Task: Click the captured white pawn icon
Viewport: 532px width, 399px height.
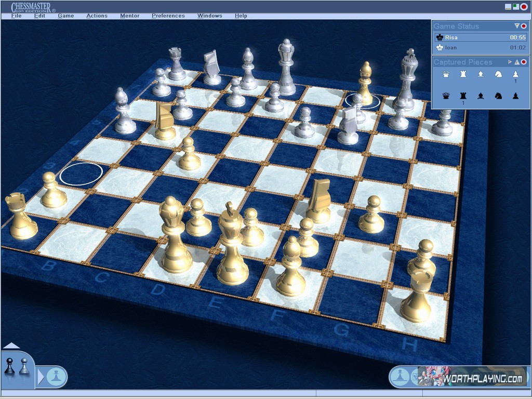Action: [515, 74]
